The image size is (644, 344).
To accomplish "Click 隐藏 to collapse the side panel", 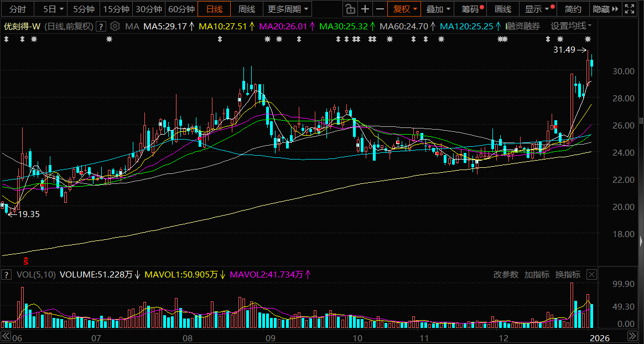I will pos(605,9).
